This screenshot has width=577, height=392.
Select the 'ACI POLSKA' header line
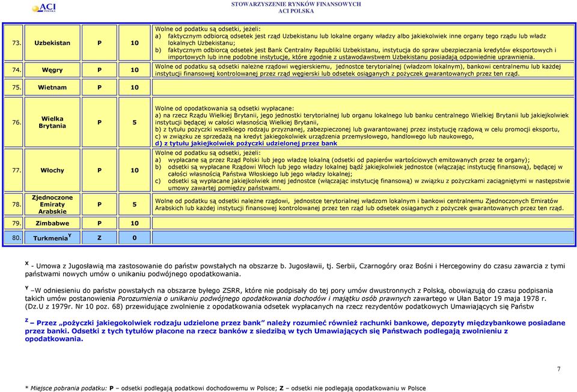tap(296, 11)
